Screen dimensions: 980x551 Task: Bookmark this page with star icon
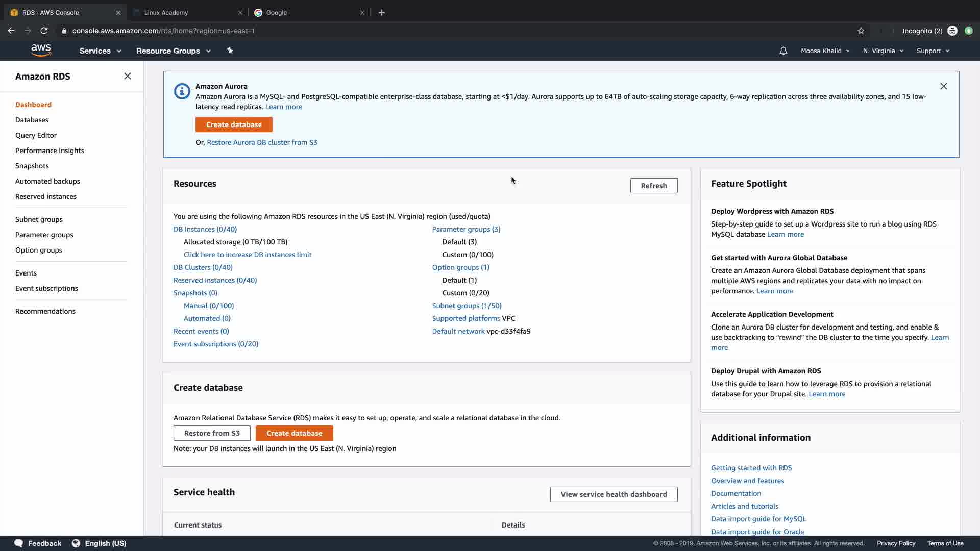pyautogui.click(x=861, y=31)
